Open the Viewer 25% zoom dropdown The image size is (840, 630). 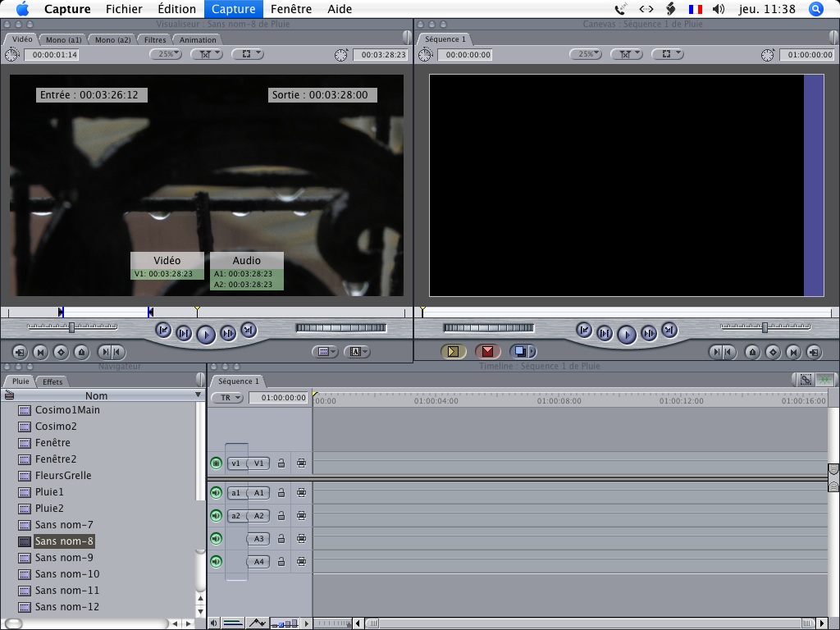point(165,54)
